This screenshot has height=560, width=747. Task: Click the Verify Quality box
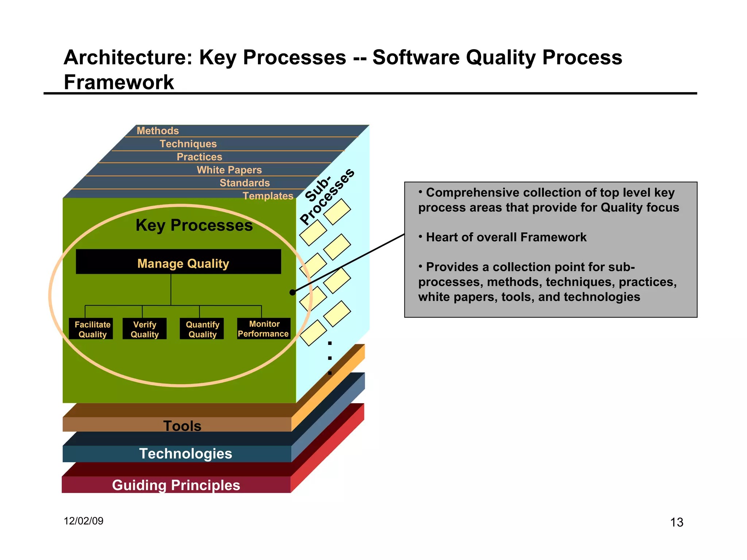(144, 329)
